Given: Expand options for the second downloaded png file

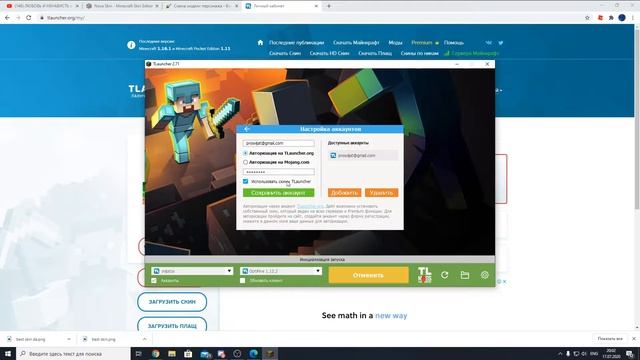Looking at the screenshot, I should (144, 339).
